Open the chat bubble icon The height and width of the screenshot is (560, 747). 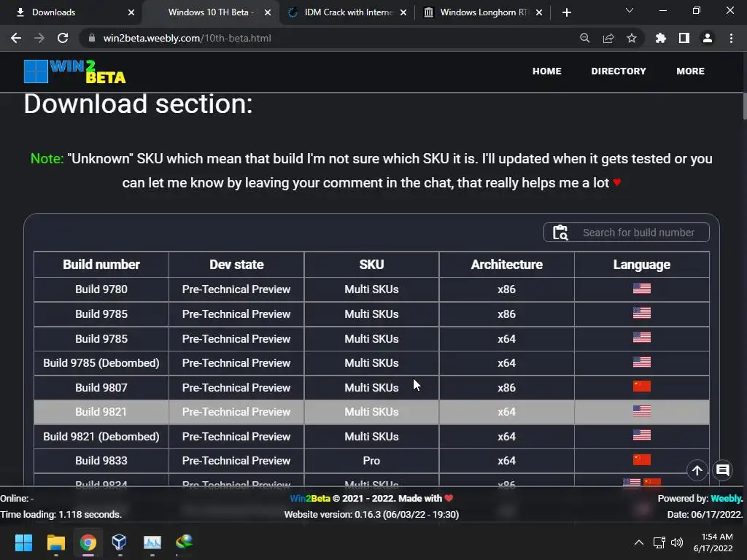tap(723, 470)
